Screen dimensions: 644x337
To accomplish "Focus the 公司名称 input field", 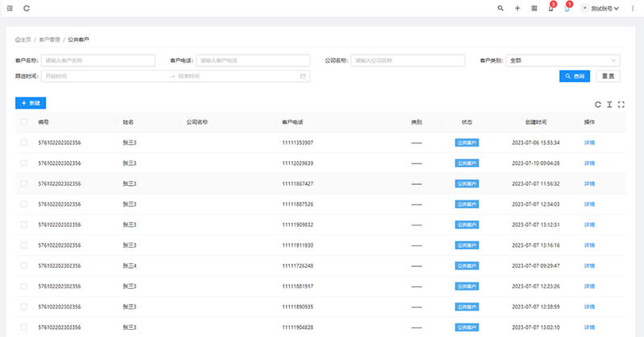I will [408, 60].
